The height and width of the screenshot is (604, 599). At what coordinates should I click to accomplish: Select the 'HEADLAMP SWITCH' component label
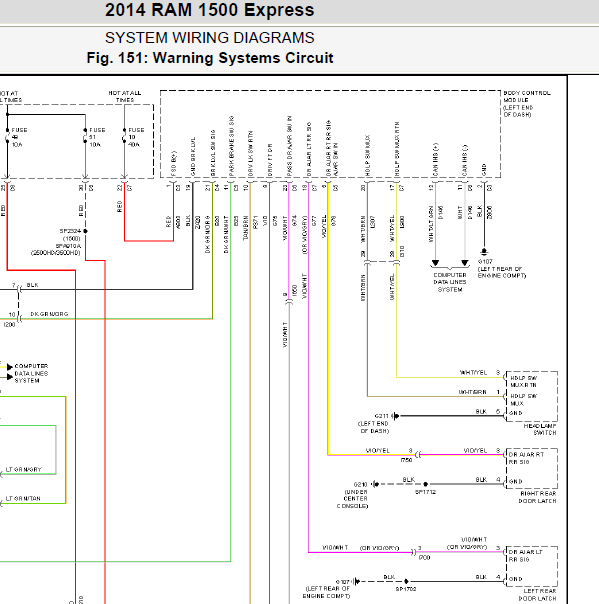[x=540, y=429]
